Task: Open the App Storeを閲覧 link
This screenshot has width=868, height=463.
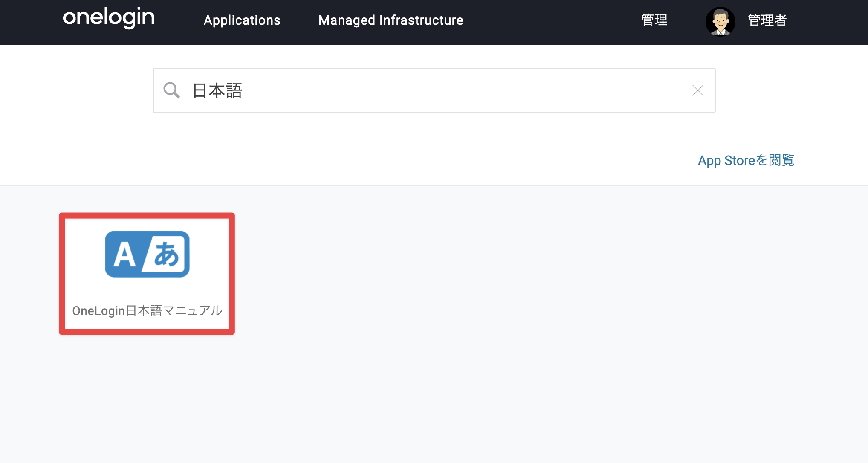Action: pyautogui.click(x=746, y=160)
